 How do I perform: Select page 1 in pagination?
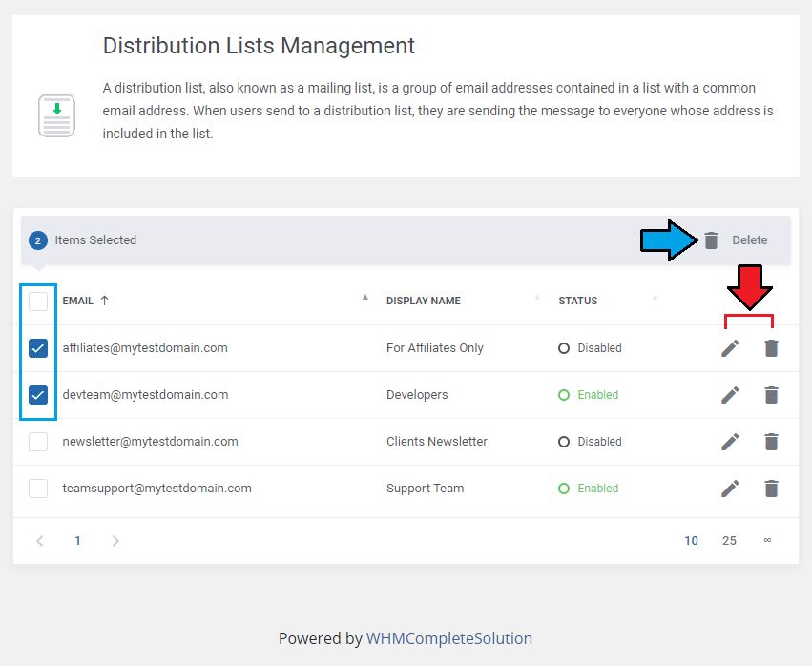(77, 541)
